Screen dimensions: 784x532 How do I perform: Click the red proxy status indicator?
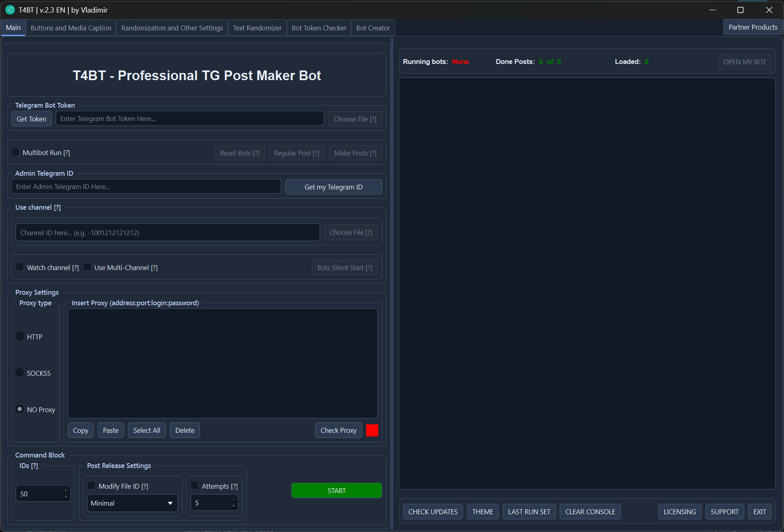pos(372,430)
